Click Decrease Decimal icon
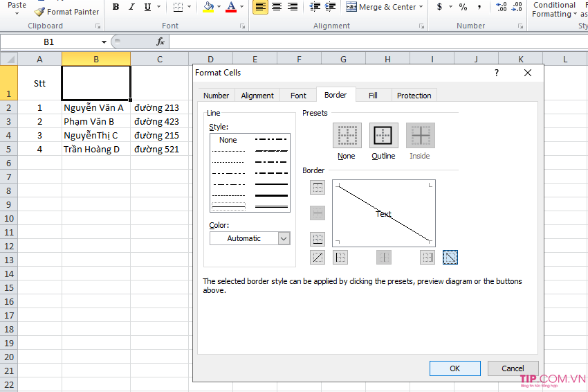 click(x=517, y=7)
